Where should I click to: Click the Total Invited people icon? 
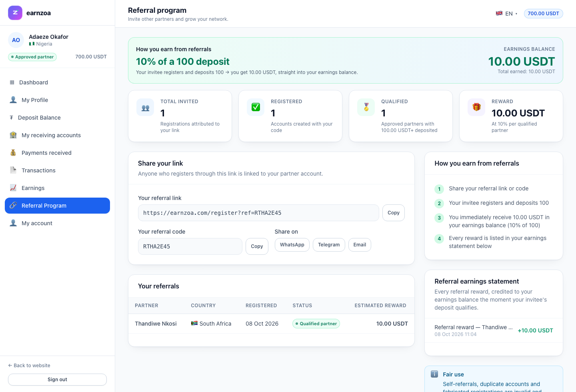coord(145,107)
